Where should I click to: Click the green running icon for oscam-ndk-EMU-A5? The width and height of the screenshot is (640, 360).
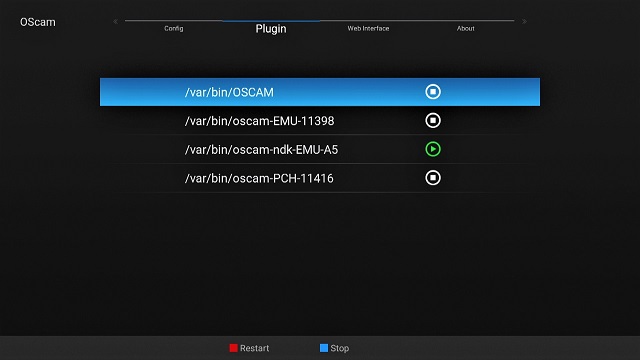point(433,149)
